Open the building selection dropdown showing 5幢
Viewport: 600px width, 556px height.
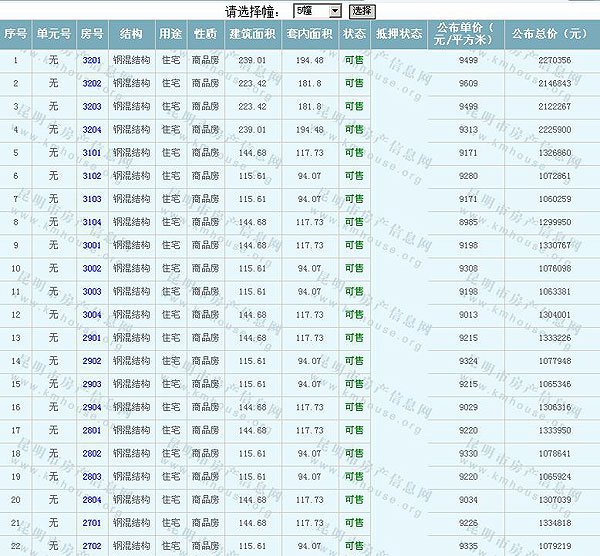(x=318, y=10)
